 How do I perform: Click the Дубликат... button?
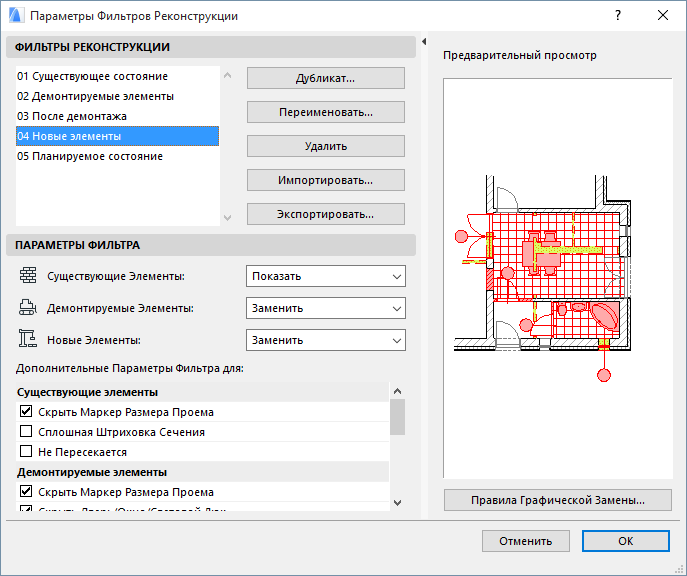[x=326, y=78]
